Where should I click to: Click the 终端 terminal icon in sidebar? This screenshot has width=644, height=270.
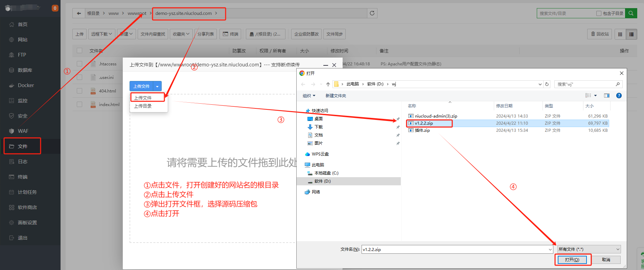coord(11,177)
